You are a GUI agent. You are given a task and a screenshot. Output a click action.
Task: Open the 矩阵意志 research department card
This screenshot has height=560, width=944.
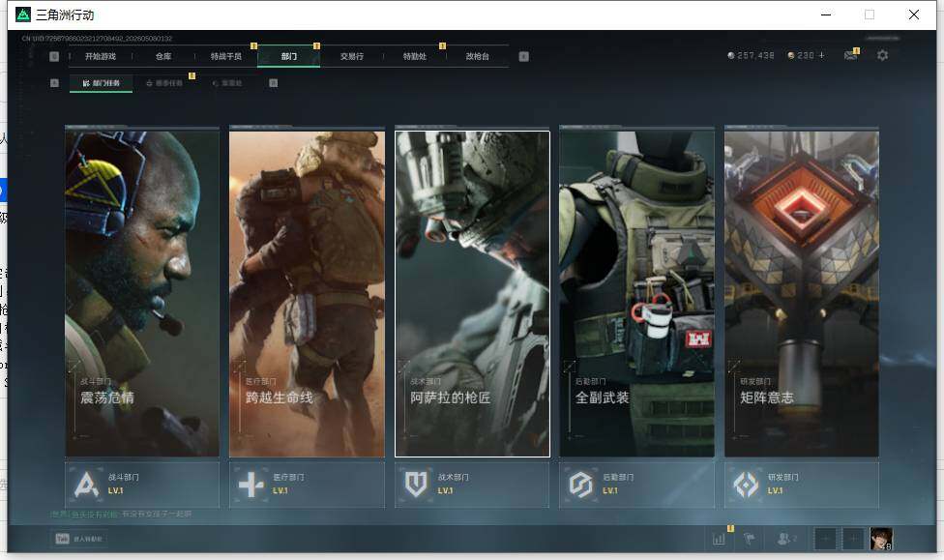[x=802, y=293]
